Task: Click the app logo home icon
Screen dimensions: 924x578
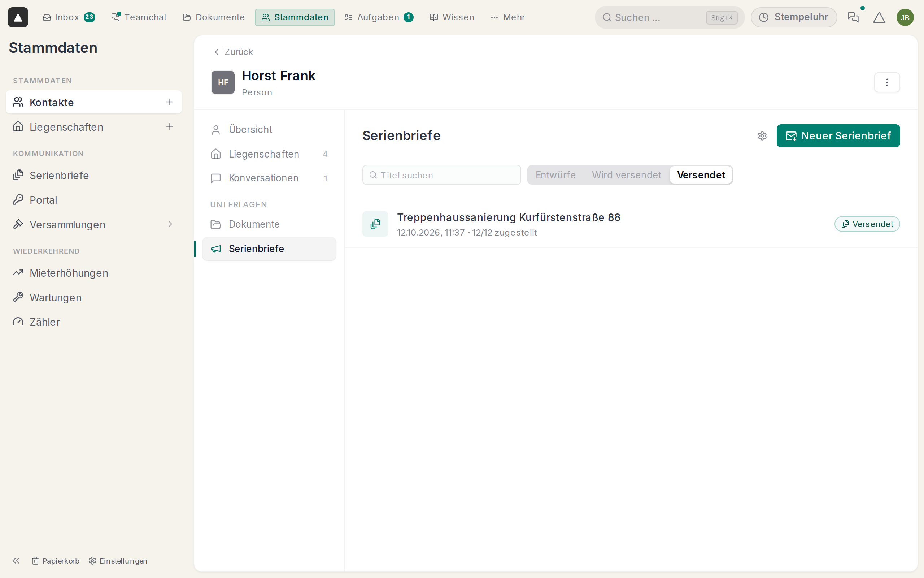Action: point(18,17)
